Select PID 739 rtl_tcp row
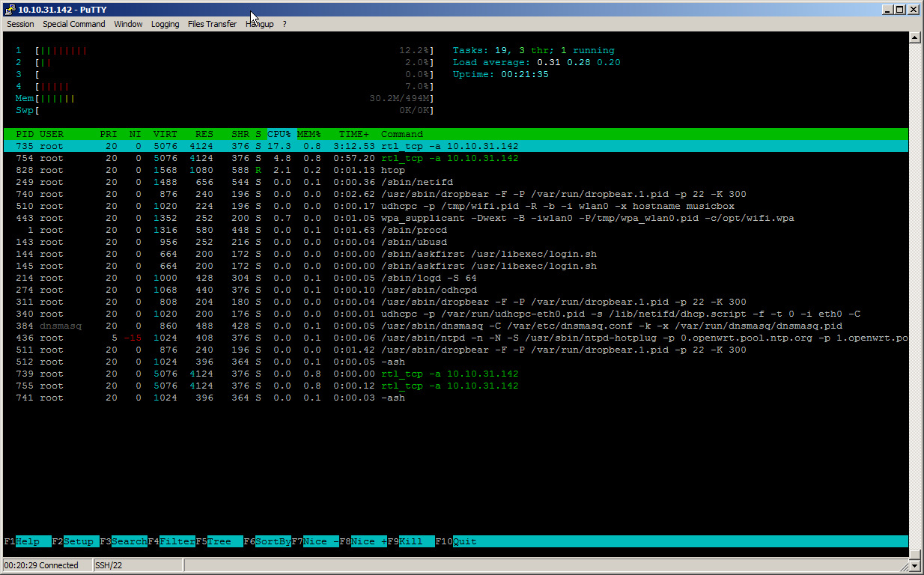This screenshot has height=575, width=924. click(456, 374)
